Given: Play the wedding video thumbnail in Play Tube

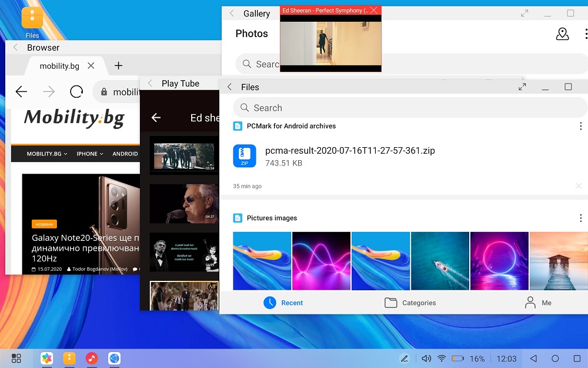Looking at the screenshot, I should (184, 296).
